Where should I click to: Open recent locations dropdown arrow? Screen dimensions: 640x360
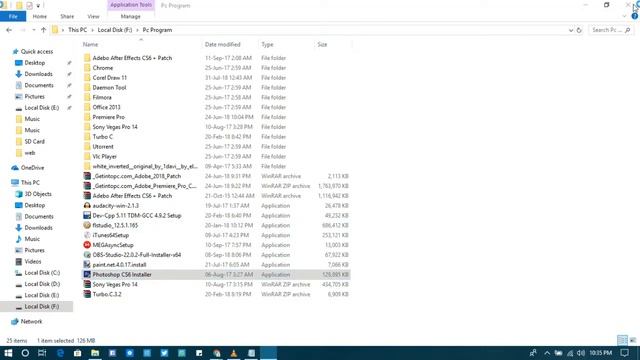33,30
